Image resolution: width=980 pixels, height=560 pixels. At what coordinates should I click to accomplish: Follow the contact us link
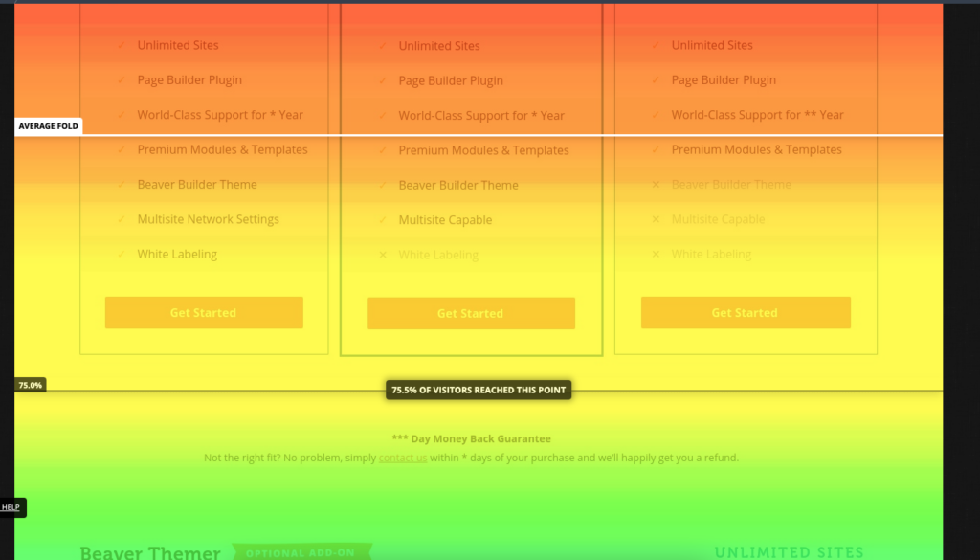(402, 458)
